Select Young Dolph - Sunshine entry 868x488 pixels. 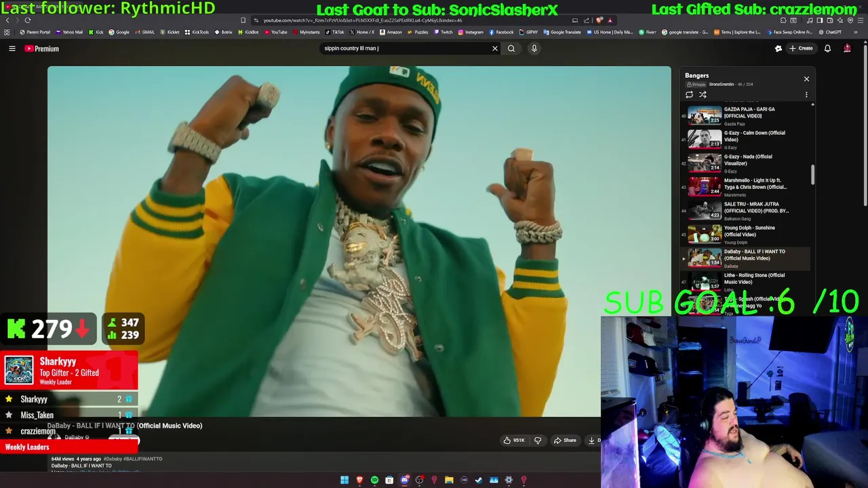click(746, 234)
